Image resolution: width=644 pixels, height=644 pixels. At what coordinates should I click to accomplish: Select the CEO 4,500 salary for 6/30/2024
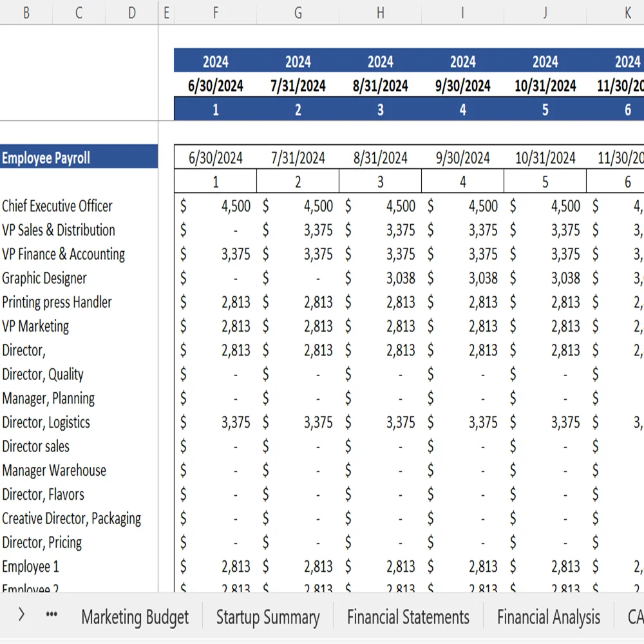click(215, 206)
